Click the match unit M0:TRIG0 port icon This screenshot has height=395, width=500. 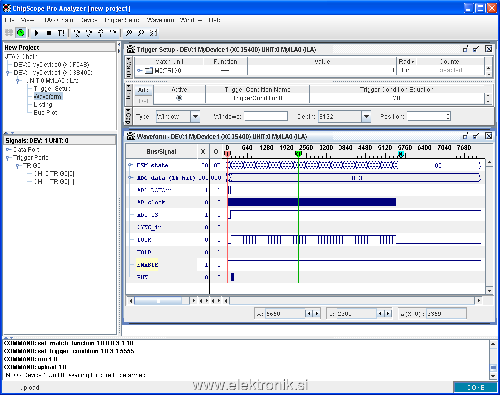click(x=149, y=70)
